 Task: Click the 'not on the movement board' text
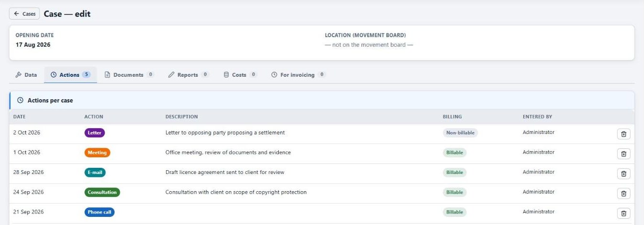369,45
